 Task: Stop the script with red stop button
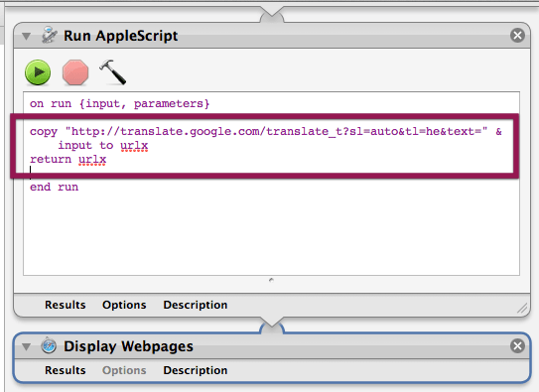tap(75, 72)
